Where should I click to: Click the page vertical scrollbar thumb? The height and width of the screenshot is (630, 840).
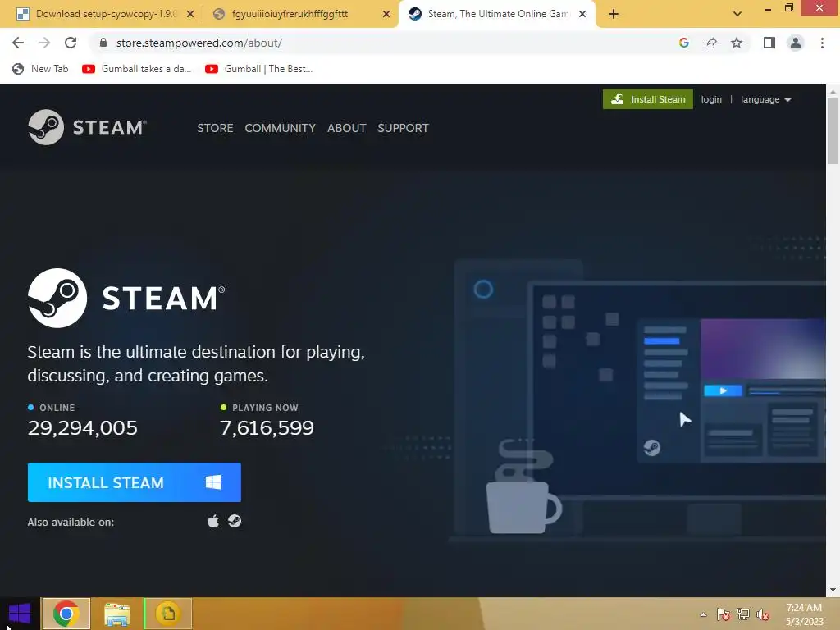833,130
